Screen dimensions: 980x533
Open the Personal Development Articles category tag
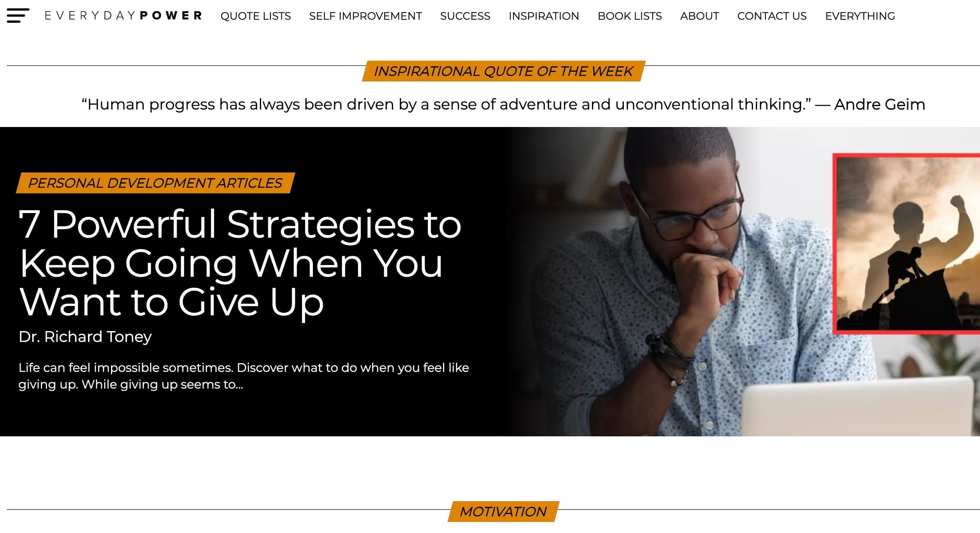coord(155,183)
